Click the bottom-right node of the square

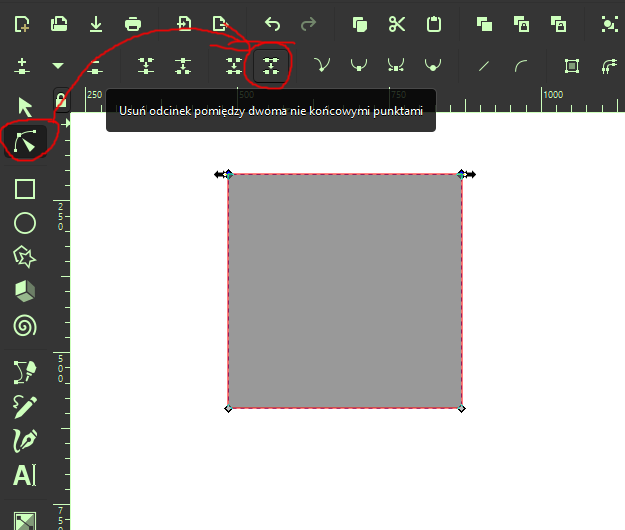tap(462, 408)
